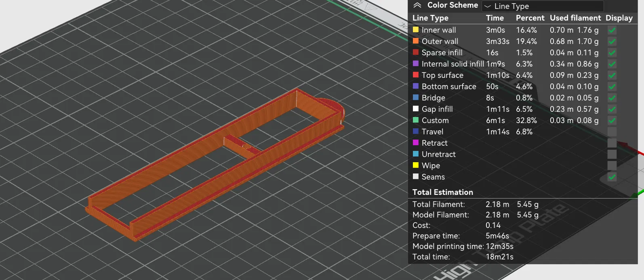Open the Line Type color scheme dropdown
This screenshot has width=644, height=280.
tap(543, 6)
